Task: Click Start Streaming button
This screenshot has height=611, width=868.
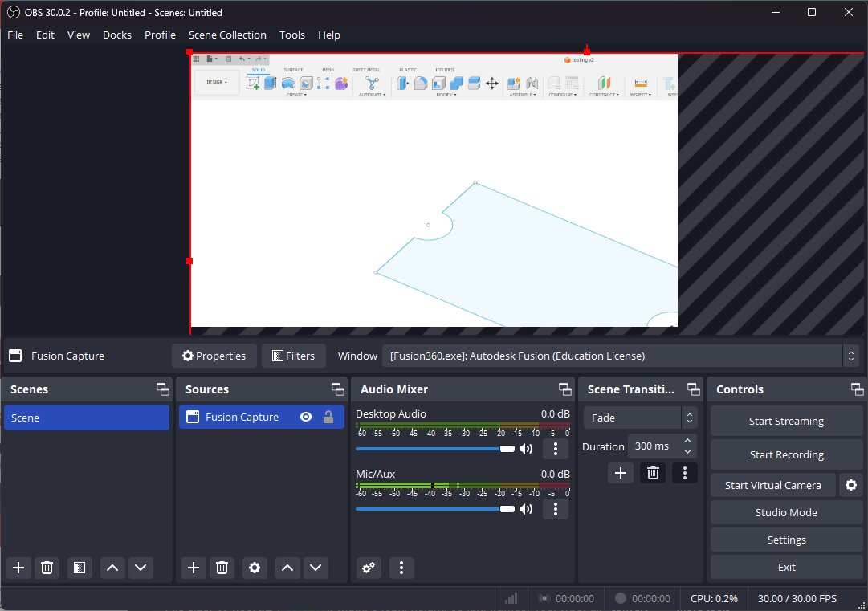Action: point(786,422)
